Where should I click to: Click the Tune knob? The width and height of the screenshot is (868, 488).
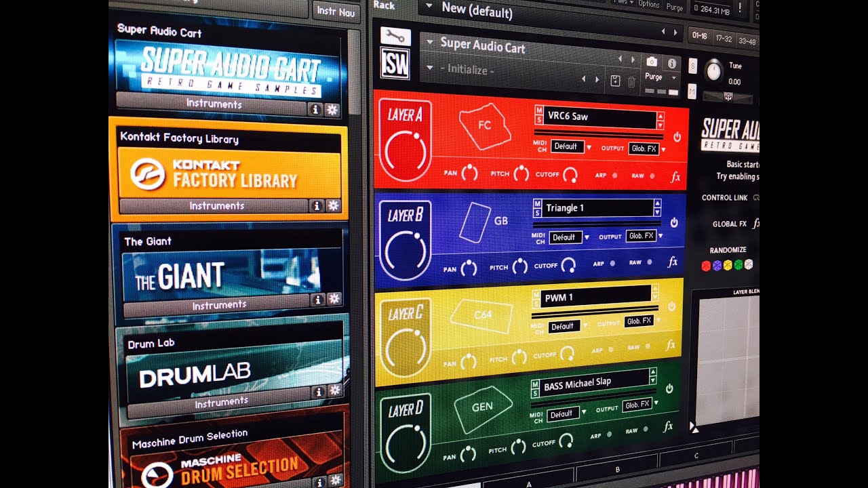pos(714,70)
